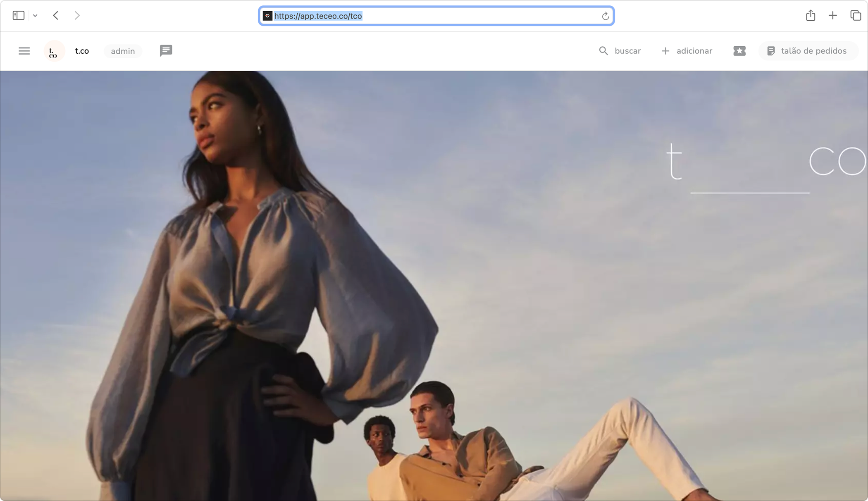Open a new tab with the plus icon
868x501 pixels.
coord(832,16)
